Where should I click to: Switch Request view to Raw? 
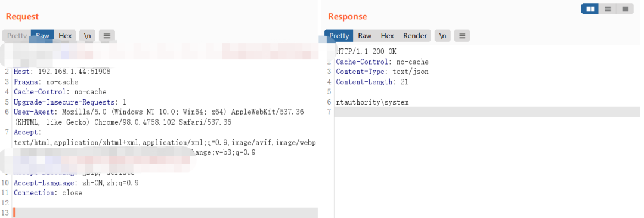42,36
